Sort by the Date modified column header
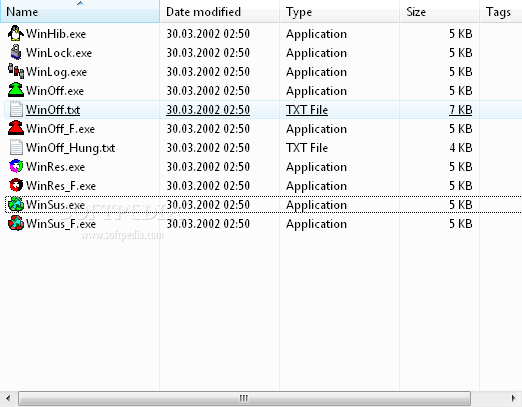The width and height of the screenshot is (522, 407). click(x=219, y=12)
